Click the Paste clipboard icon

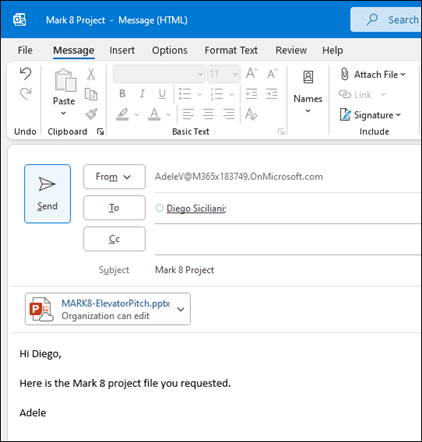[x=65, y=80]
